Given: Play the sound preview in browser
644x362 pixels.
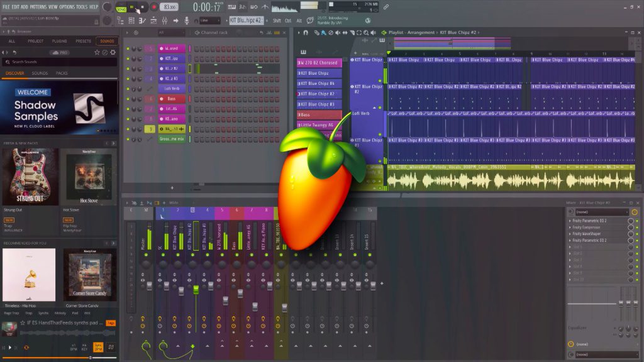Looking at the screenshot, I should 10,348.
